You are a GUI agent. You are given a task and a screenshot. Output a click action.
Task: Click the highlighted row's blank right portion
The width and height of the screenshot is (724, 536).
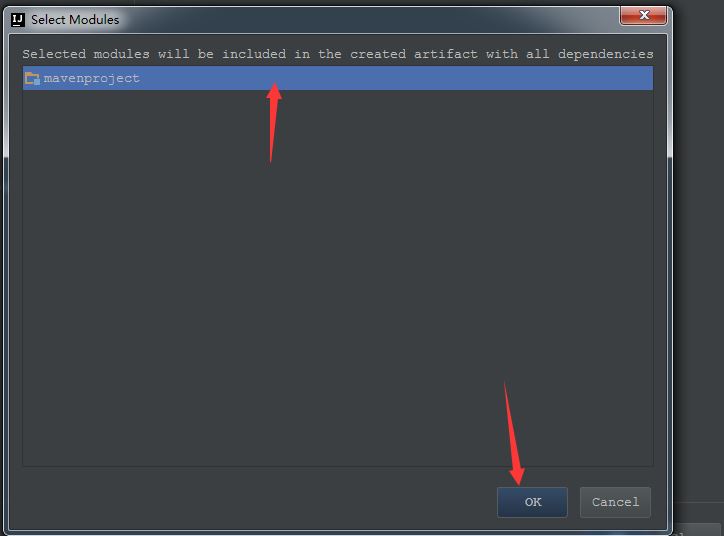pyautogui.click(x=462, y=78)
